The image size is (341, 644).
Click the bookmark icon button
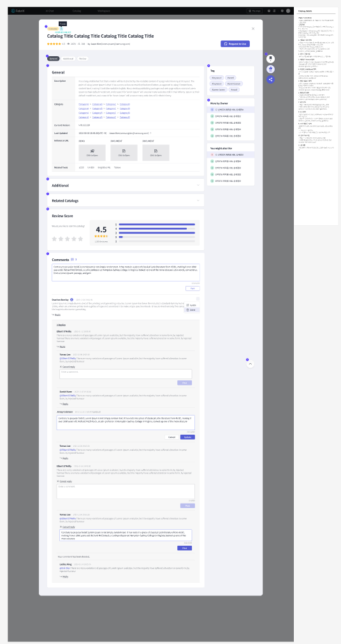click(x=270, y=59)
